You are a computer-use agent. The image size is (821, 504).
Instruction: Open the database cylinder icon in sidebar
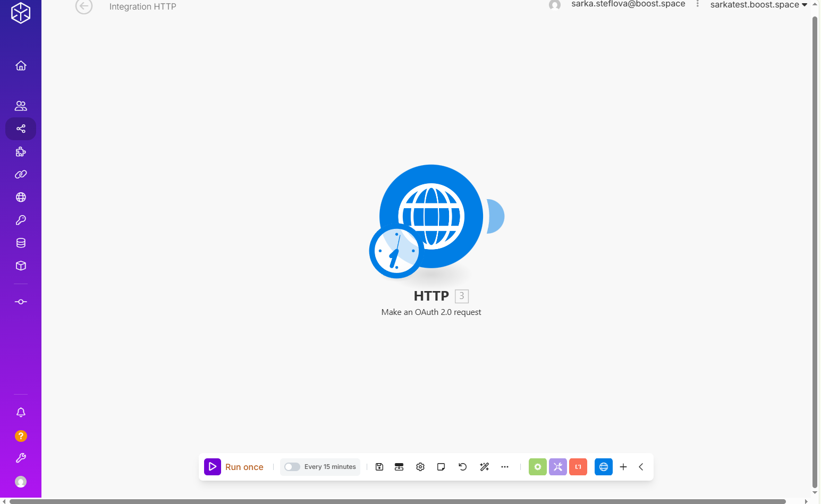tap(21, 243)
